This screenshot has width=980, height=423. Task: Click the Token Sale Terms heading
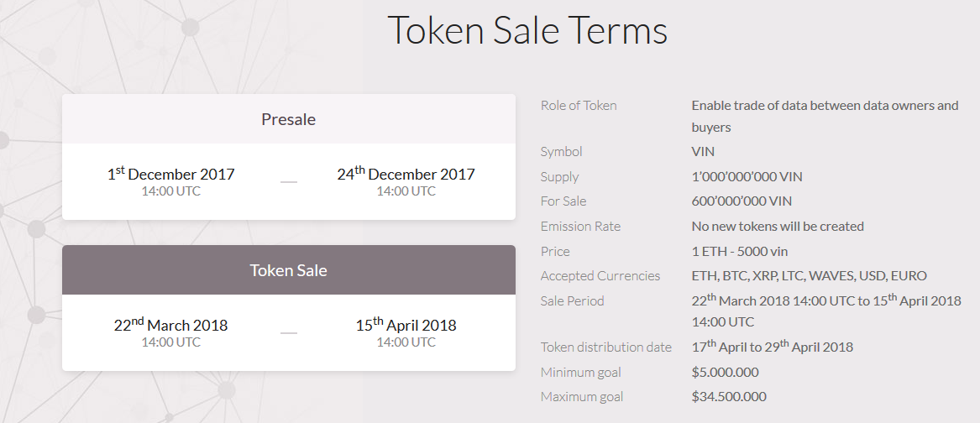click(527, 29)
